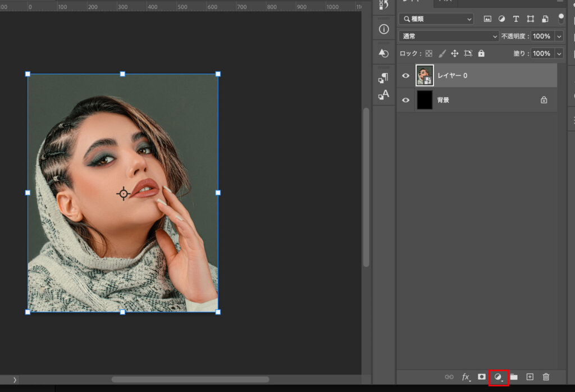This screenshot has width=575, height=392.
Task: Create a new layer group folder
Action: point(514,377)
